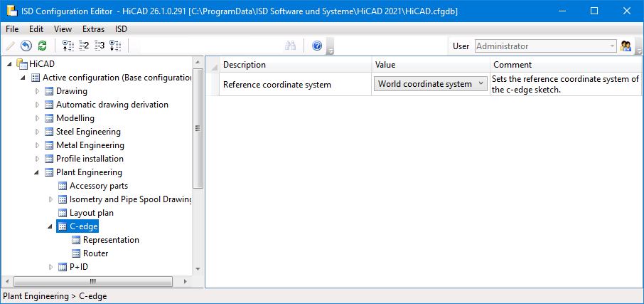Click the expand all levels icon
Image resolution: width=644 pixels, height=304 pixels.
click(x=115, y=46)
